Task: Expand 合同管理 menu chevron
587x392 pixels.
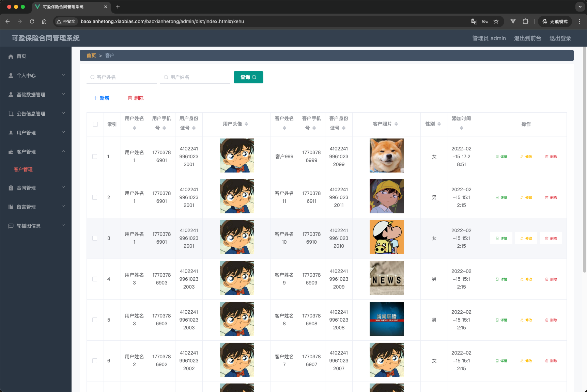Action: [x=63, y=187]
